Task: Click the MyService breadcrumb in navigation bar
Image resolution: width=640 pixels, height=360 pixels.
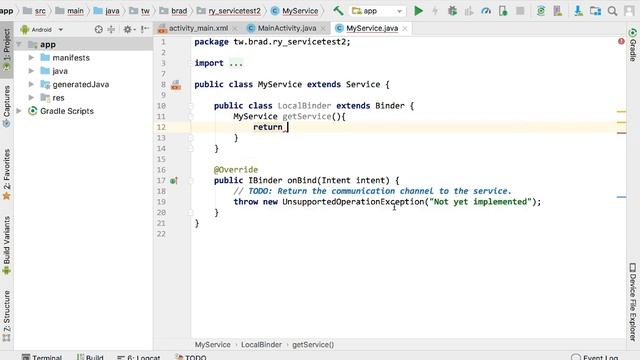Action: tap(295, 11)
